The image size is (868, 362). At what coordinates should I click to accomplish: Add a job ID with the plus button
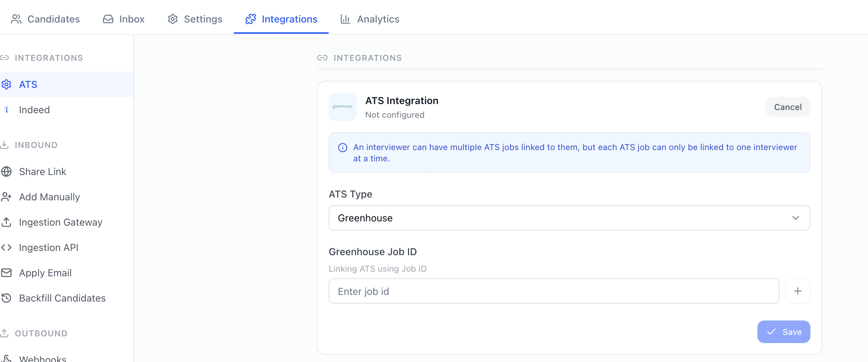coord(798,291)
